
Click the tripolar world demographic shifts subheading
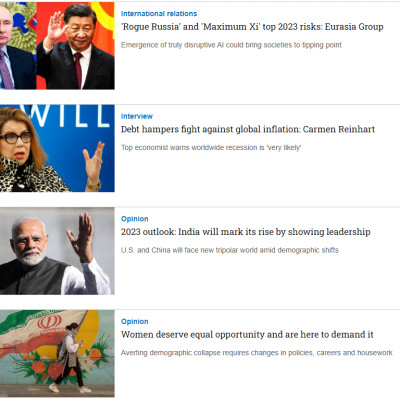point(230,250)
